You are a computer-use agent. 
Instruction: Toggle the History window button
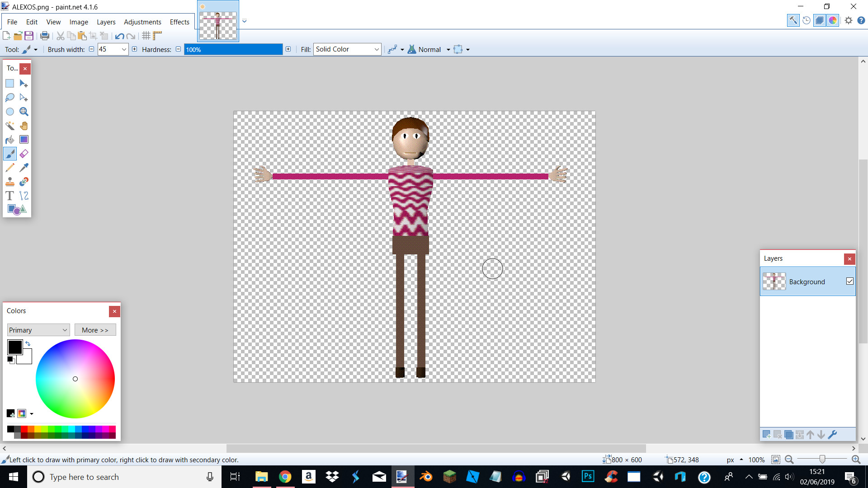806,20
